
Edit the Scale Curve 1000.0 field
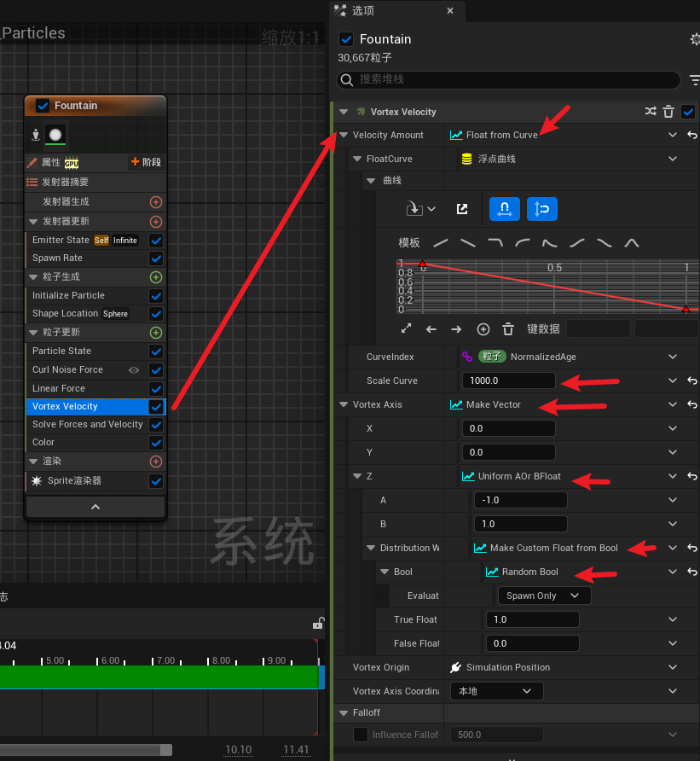tap(508, 380)
